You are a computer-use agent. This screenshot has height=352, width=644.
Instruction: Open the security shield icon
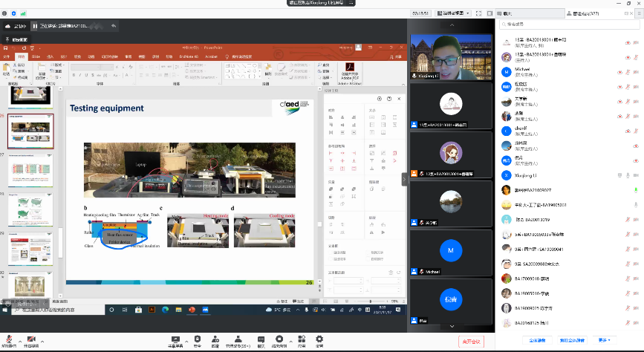point(197,339)
